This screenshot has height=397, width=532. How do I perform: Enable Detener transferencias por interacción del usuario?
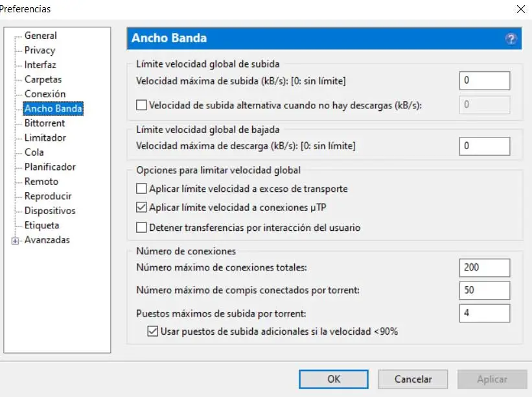tap(141, 227)
